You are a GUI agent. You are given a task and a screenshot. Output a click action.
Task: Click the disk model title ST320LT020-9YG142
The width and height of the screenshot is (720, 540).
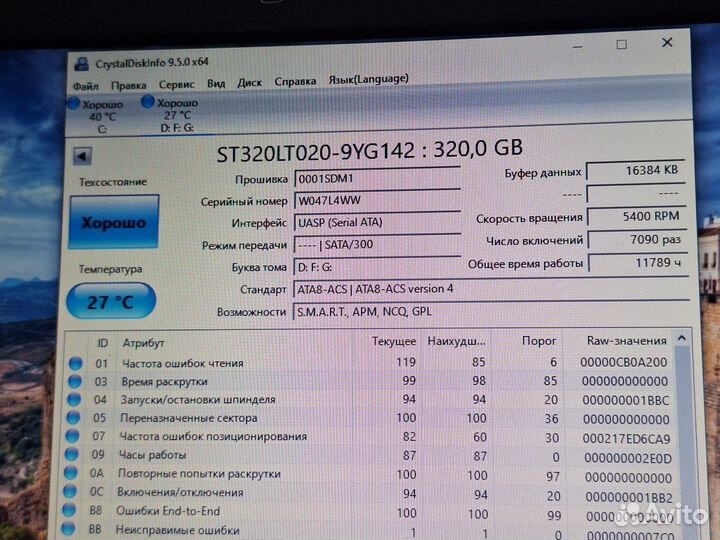315,152
